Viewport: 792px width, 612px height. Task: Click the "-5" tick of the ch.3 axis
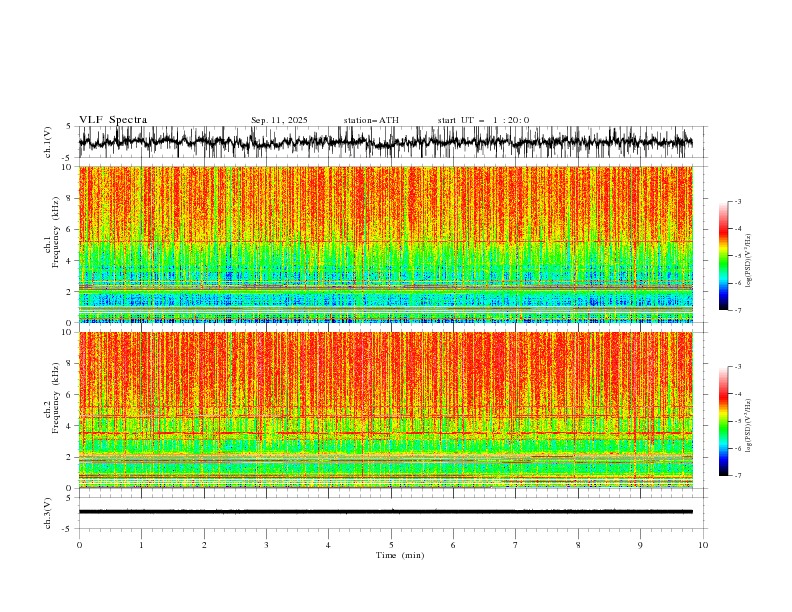(x=67, y=529)
